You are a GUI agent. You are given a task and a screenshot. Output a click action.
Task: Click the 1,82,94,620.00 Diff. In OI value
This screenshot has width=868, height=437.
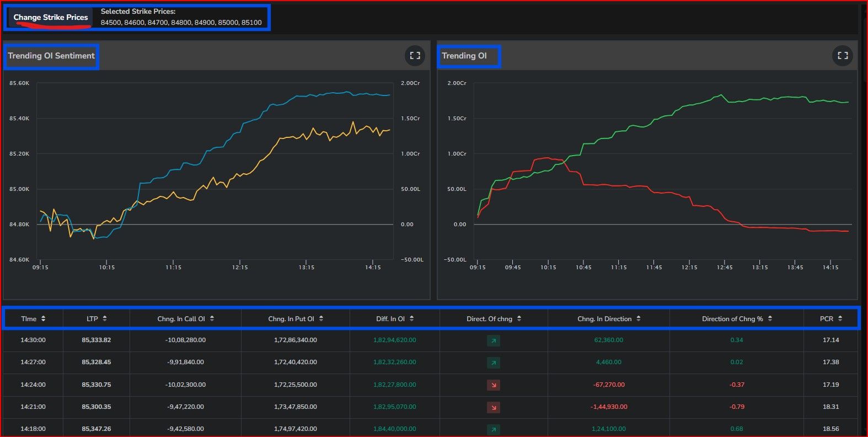click(x=395, y=340)
